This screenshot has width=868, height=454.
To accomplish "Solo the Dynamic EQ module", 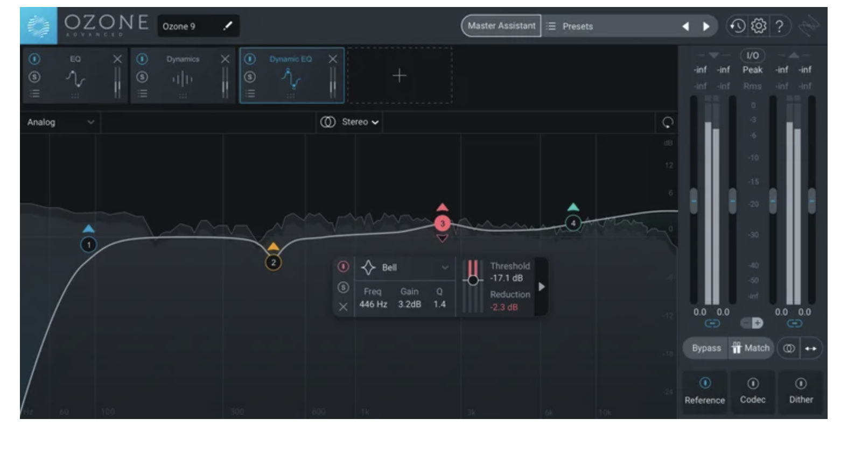I will [x=250, y=77].
